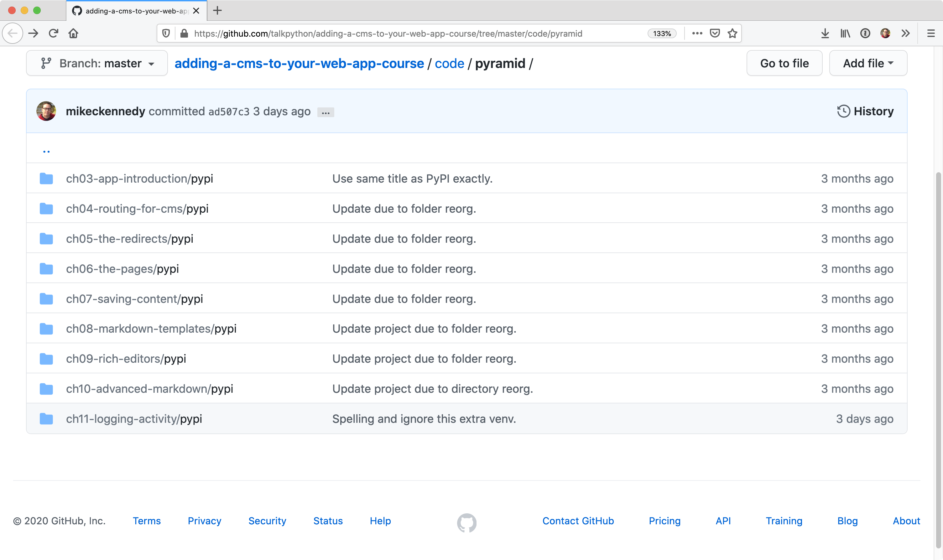The width and height of the screenshot is (943, 560).
Task: Open the Firefox hamburger menu
Action: pyautogui.click(x=931, y=33)
